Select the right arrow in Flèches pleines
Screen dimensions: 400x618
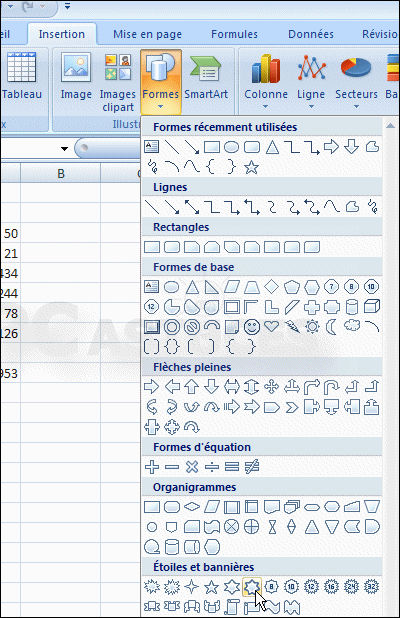[152, 387]
